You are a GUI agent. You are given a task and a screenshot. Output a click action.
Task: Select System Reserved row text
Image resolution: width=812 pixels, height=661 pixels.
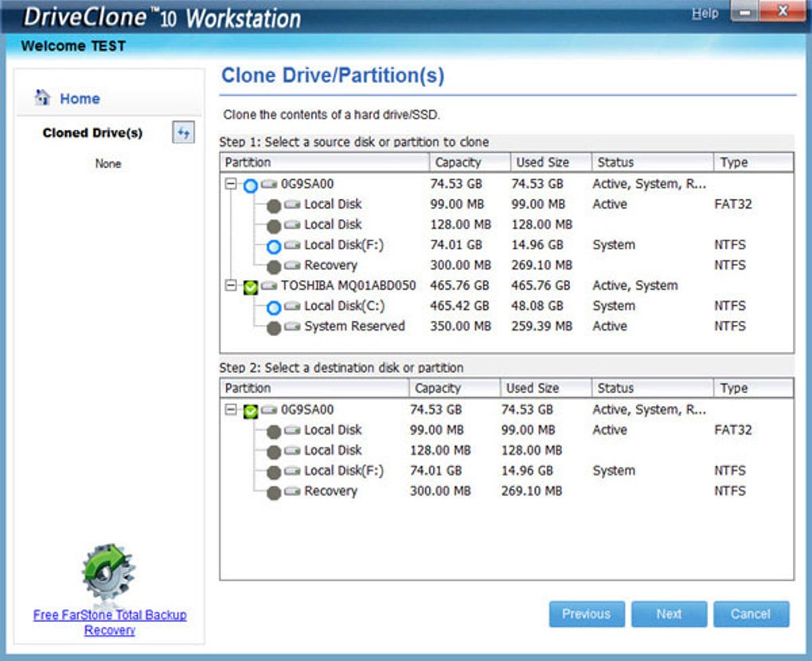coord(355,327)
